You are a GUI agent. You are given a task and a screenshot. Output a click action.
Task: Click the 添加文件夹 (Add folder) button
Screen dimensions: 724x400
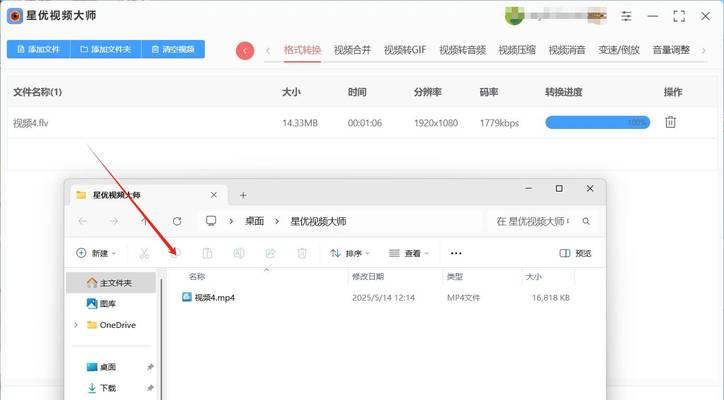coord(106,49)
